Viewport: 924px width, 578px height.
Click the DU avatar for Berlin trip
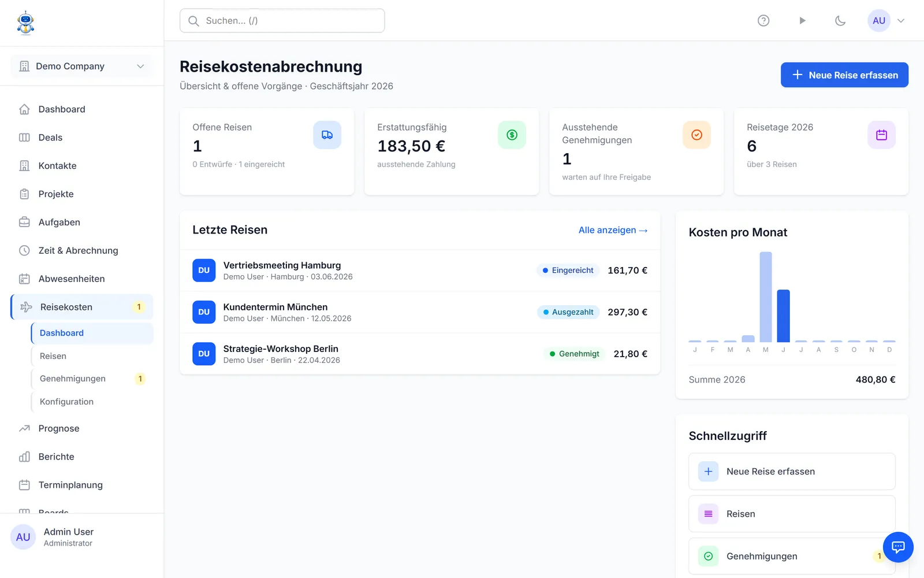coord(204,354)
